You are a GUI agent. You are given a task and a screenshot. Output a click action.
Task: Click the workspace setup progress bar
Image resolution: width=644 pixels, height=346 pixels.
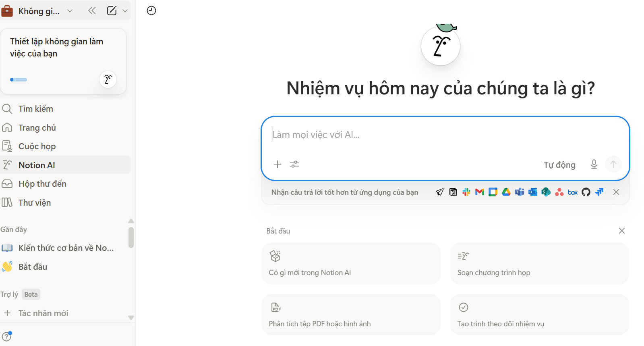[19, 80]
